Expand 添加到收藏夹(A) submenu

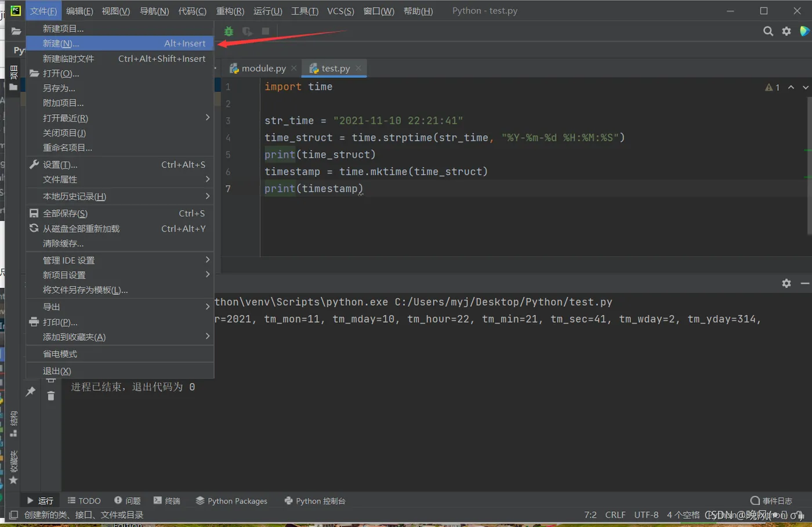tap(120, 337)
